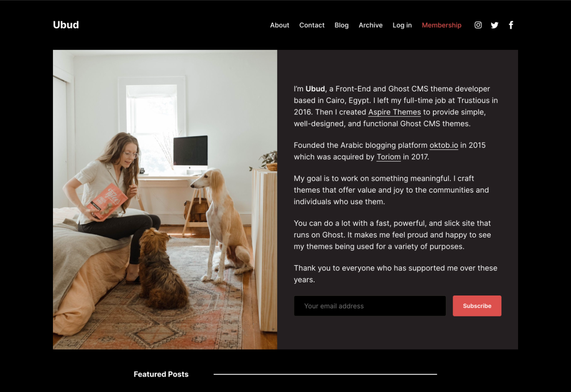This screenshot has height=392, width=571.
Task: Click the Ubud site logo
Action: click(66, 25)
